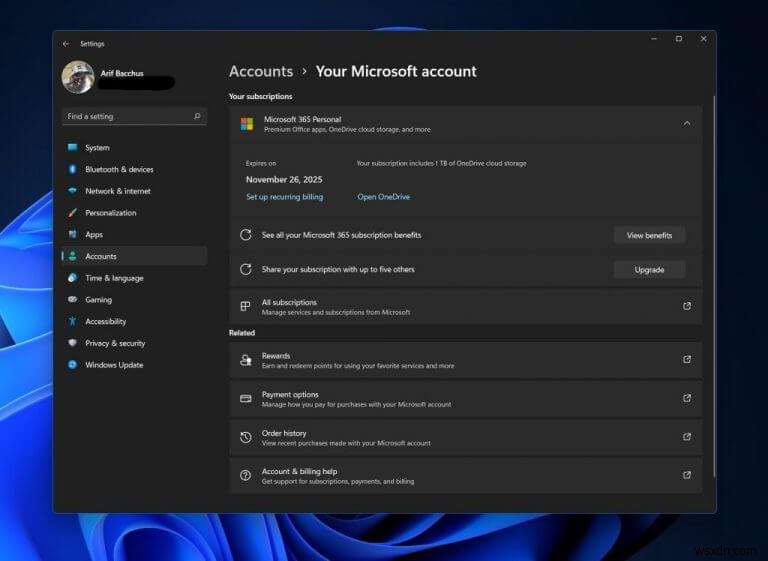This screenshot has width=768, height=561.
Task: Open the Network & internet icon
Action: 72,191
